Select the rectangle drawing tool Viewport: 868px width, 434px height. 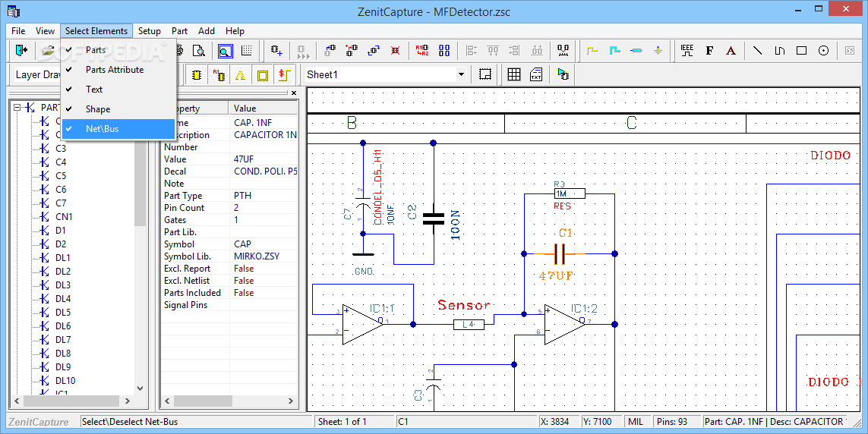coord(802,51)
